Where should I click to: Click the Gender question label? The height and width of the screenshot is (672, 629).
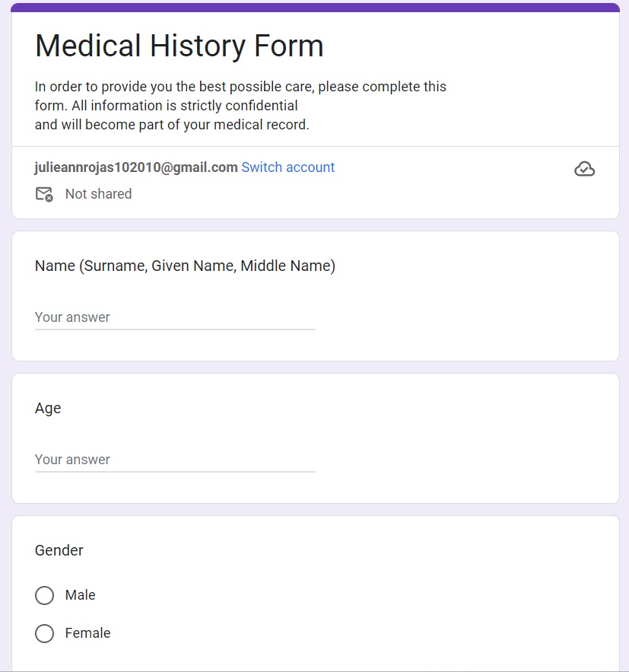coord(59,550)
